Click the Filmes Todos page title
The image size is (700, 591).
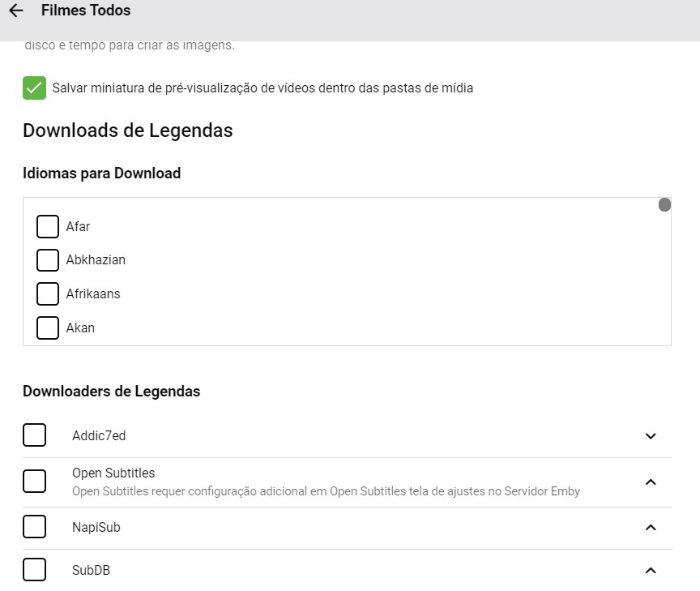86,11
